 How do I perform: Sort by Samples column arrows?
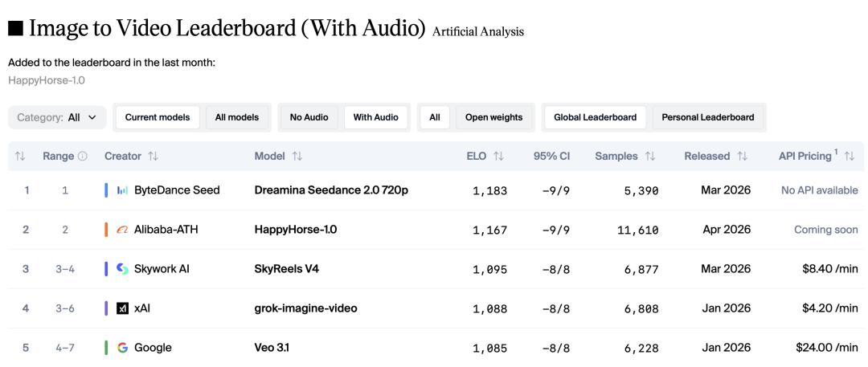coord(650,157)
